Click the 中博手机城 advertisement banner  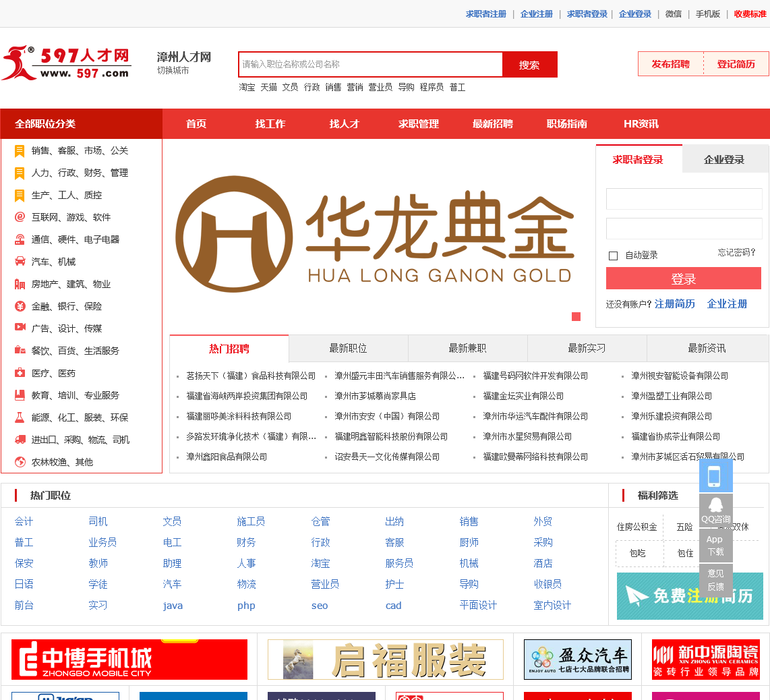[x=129, y=660]
